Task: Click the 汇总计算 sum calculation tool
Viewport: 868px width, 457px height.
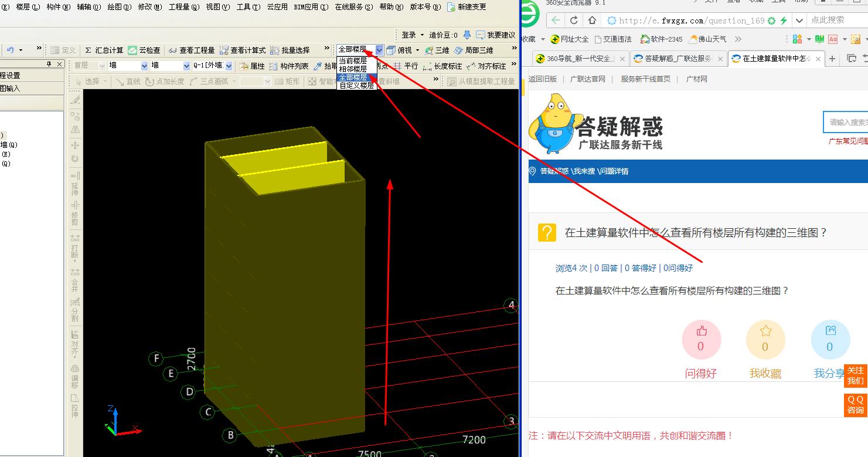Action: pyautogui.click(x=104, y=50)
